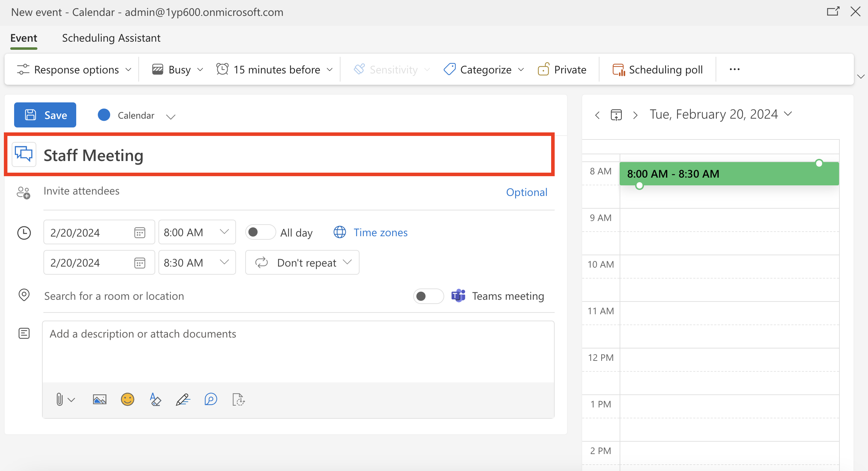Insert a picture with the image icon
868x471 pixels.
100,400
